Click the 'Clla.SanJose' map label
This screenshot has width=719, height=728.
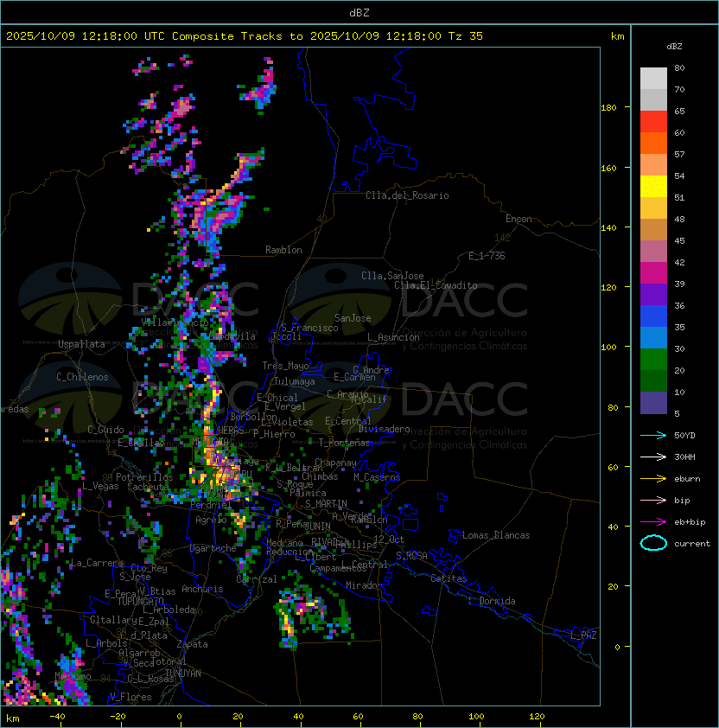(392, 276)
